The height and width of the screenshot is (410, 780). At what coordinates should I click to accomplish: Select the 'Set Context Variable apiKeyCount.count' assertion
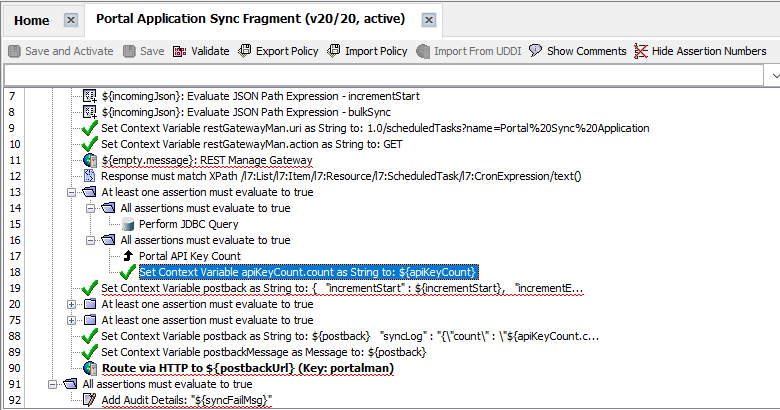coord(308,272)
